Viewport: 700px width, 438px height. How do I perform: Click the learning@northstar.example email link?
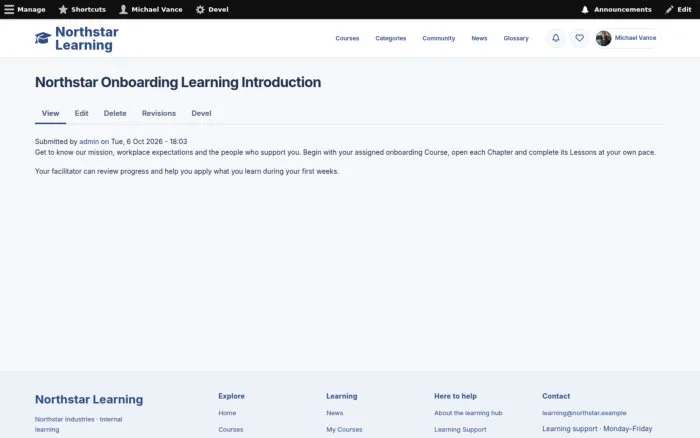(584, 413)
